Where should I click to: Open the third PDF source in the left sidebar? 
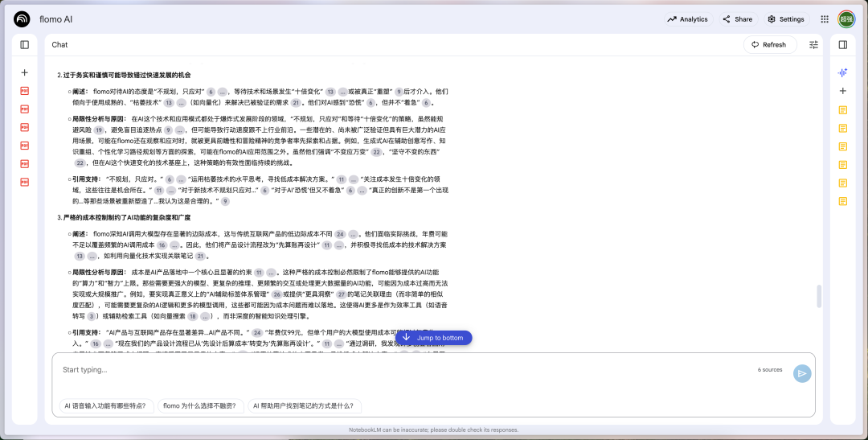coord(24,127)
